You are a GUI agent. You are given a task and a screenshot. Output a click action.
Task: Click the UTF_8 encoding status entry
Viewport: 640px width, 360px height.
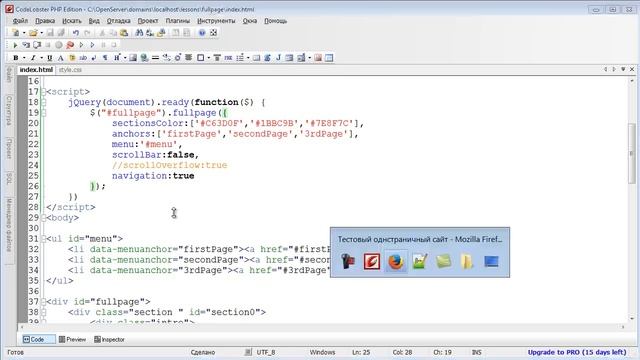(x=266, y=352)
